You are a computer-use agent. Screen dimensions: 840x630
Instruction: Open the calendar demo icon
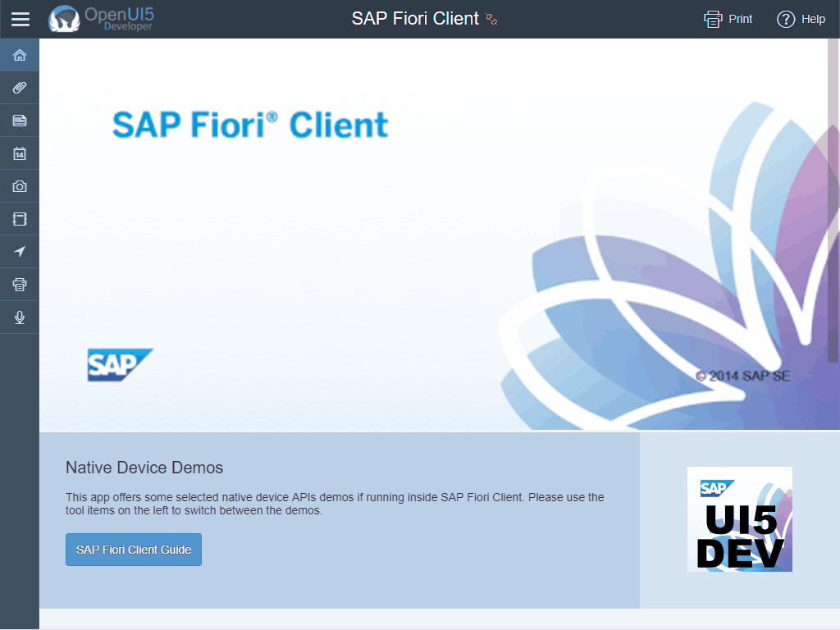pyautogui.click(x=20, y=153)
